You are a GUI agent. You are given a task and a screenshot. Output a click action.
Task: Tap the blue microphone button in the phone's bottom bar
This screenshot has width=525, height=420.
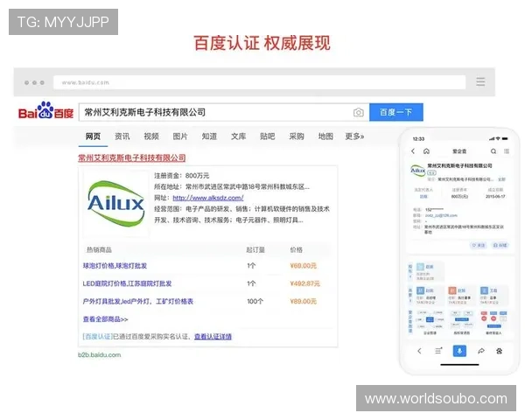pos(459,351)
